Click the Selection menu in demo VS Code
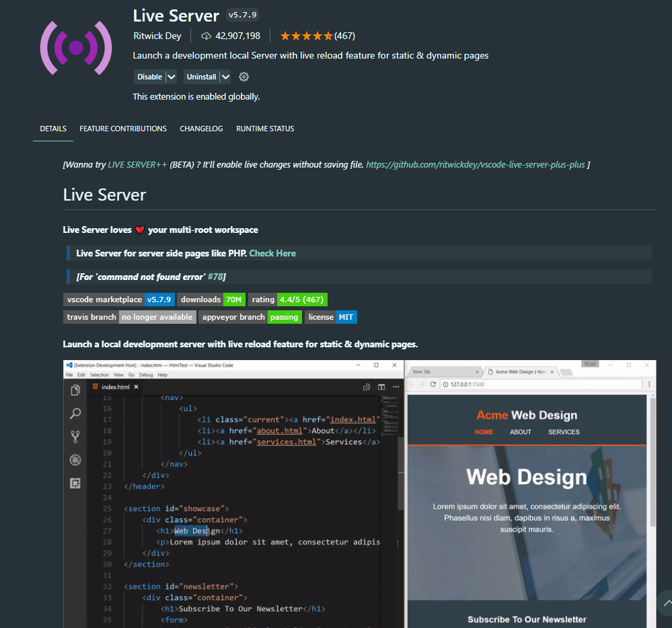The image size is (672, 628). 99,375
